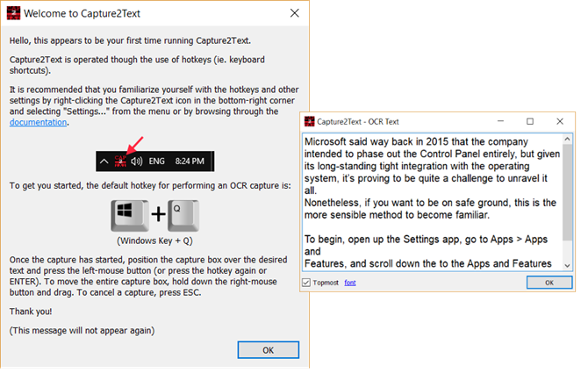This screenshot has height=373, width=588.
Task: Open the font link in the OCR Text window
Action: coord(350,283)
